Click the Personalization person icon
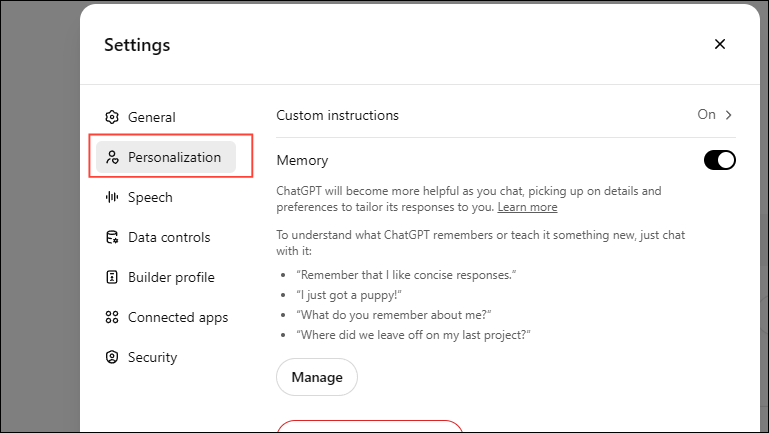 (113, 157)
